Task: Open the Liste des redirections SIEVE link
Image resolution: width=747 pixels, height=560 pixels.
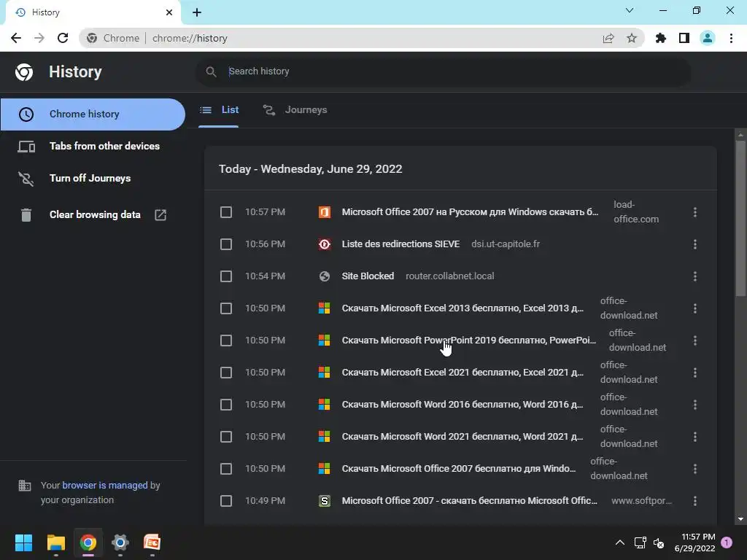Action: [x=400, y=244]
